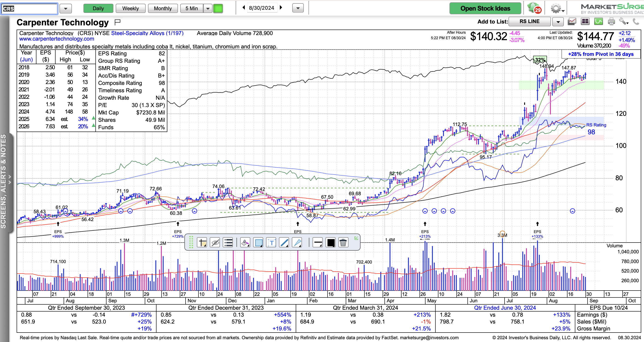644x342 pixels.
Task: Toggle the green square intraday indicator
Action: click(x=218, y=9)
